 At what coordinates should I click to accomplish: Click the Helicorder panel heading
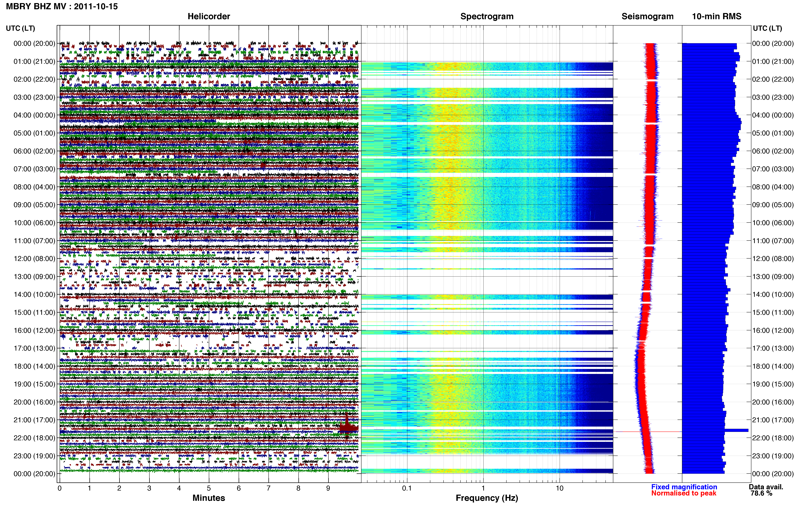209,16
